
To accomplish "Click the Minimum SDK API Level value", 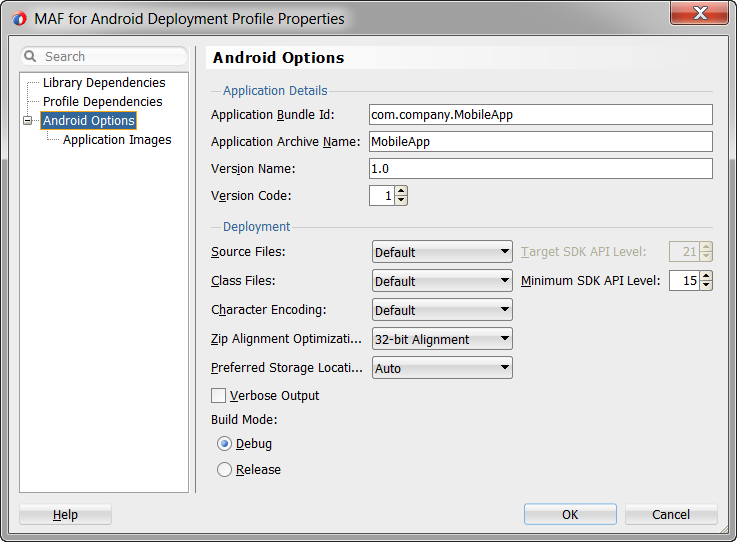I will point(684,281).
